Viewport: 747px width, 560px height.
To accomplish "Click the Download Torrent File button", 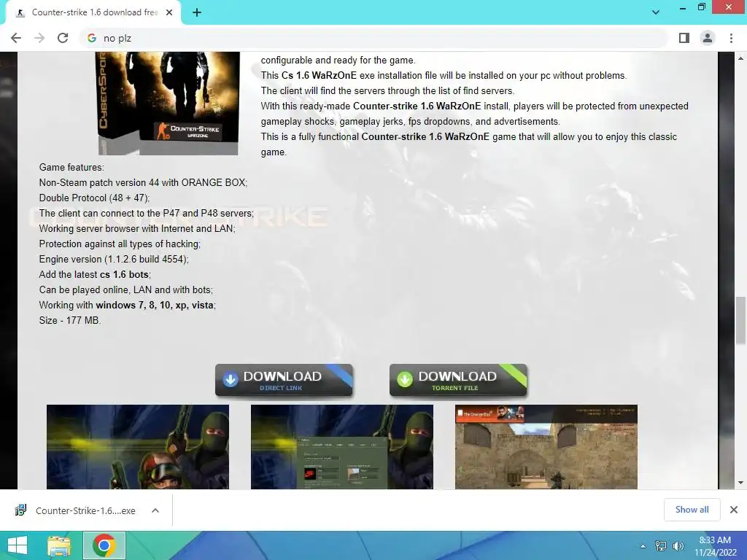I will pos(458,380).
